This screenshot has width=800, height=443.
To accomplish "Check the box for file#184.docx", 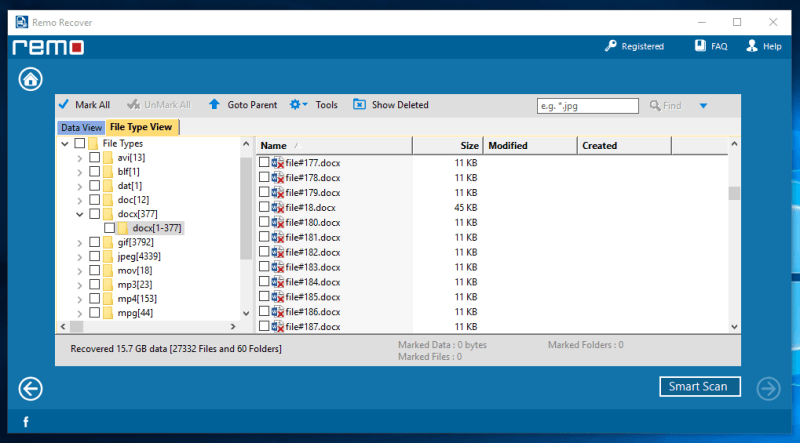I will point(264,281).
